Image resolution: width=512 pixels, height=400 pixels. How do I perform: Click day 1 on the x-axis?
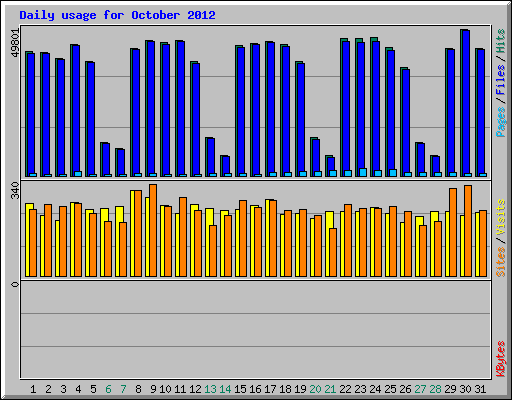click(33, 389)
